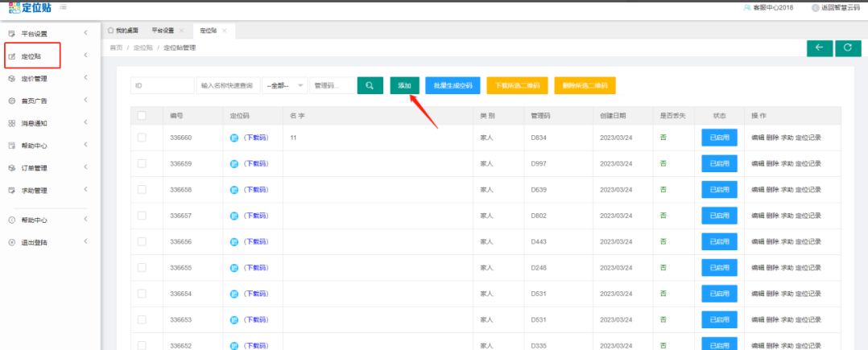Image resolution: width=868 pixels, height=350 pixels.
Task: Toggle the sidebar collapse icon beside logo
Action: (x=63, y=7)
